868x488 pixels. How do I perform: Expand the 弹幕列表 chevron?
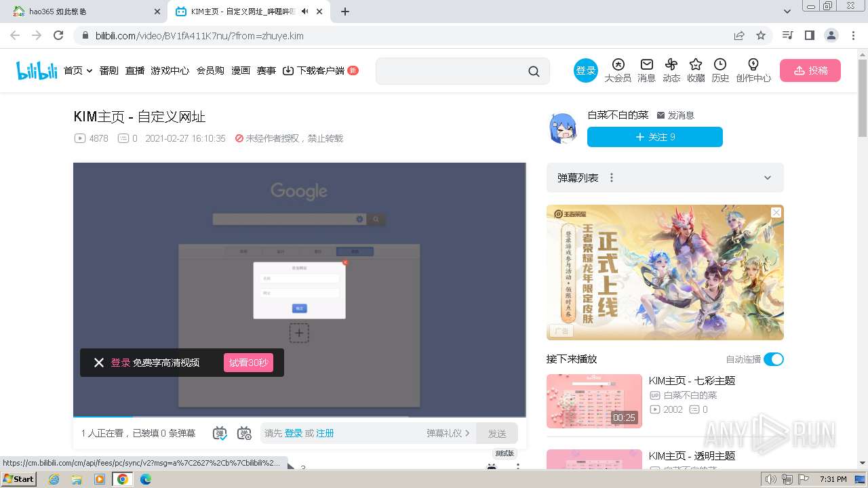768,178
